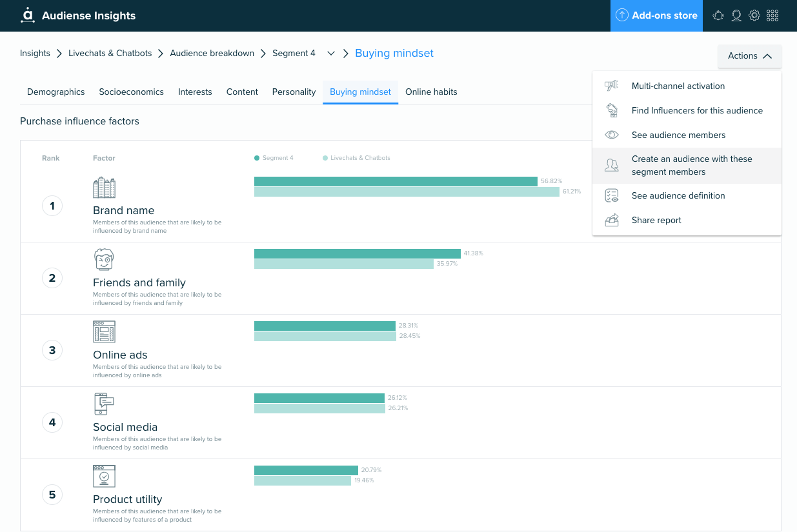This screenshot has width=797, height=532.
Task: Click the Friends and family 41.38% bar
Action: [x=358, y=253]
